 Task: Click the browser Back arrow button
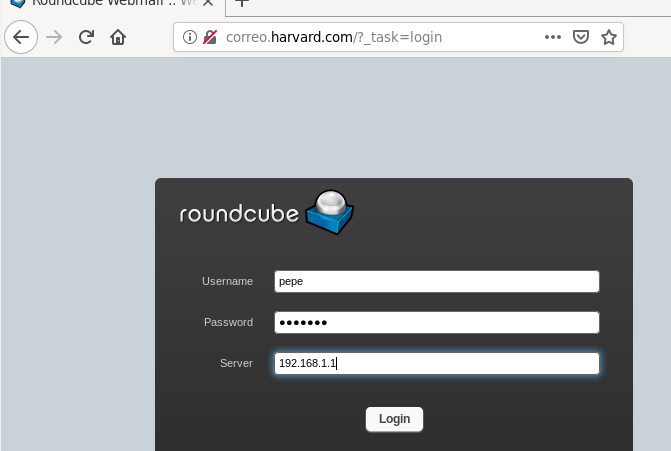pyautogui.click(x=21, y=38)
